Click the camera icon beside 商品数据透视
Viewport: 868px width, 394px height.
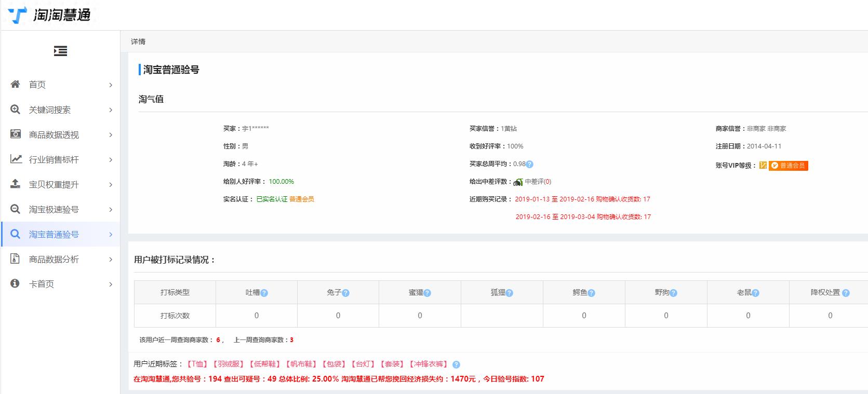pyautogui.click(x=16, y=134)
